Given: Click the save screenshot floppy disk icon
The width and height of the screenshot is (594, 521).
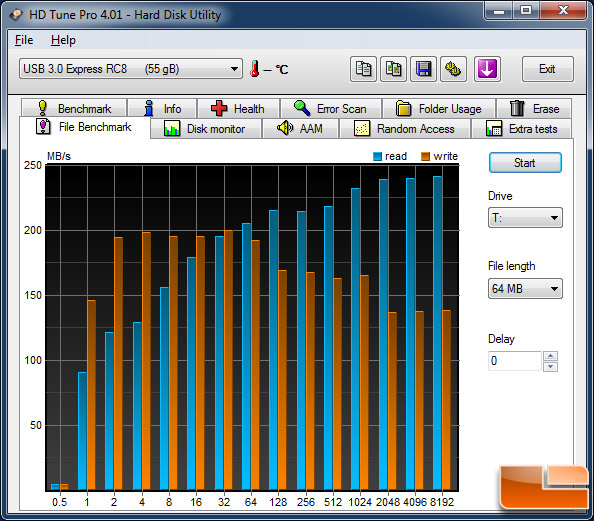Looking at the screenshot, I should coord(423,69).
